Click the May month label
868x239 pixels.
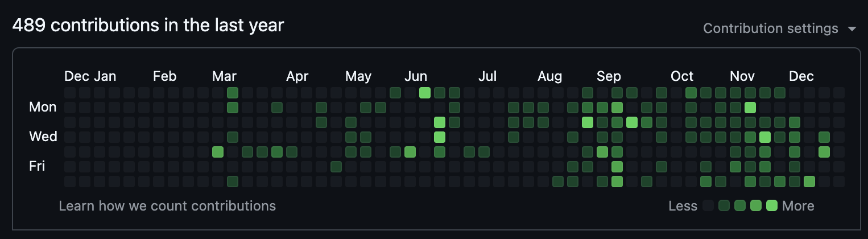358,76
